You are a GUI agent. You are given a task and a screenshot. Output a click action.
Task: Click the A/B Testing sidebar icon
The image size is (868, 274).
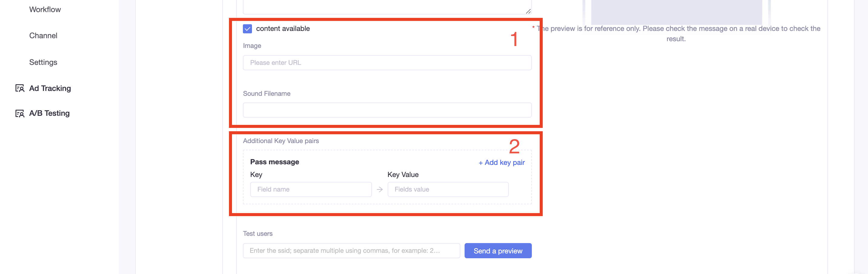coord(20,114)
